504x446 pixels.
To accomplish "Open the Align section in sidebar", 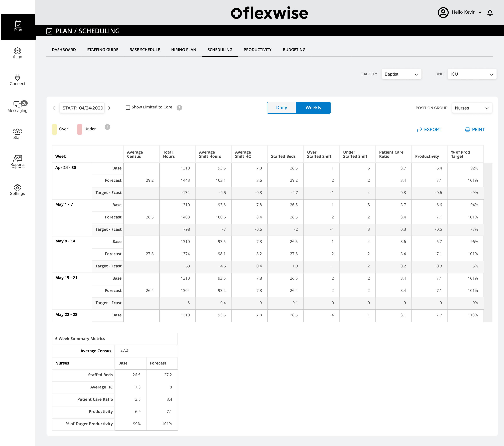I will tap(17, 53).
